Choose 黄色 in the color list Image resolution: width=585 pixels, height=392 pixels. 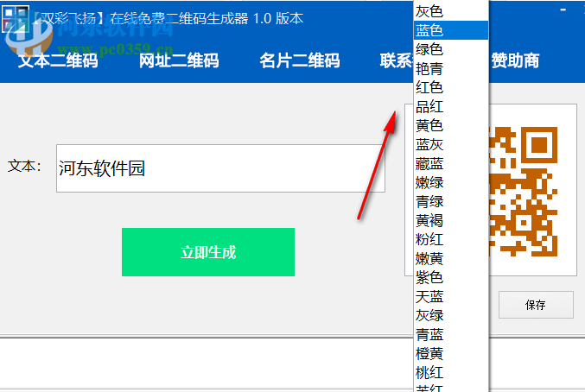click(x=451, y=125)
